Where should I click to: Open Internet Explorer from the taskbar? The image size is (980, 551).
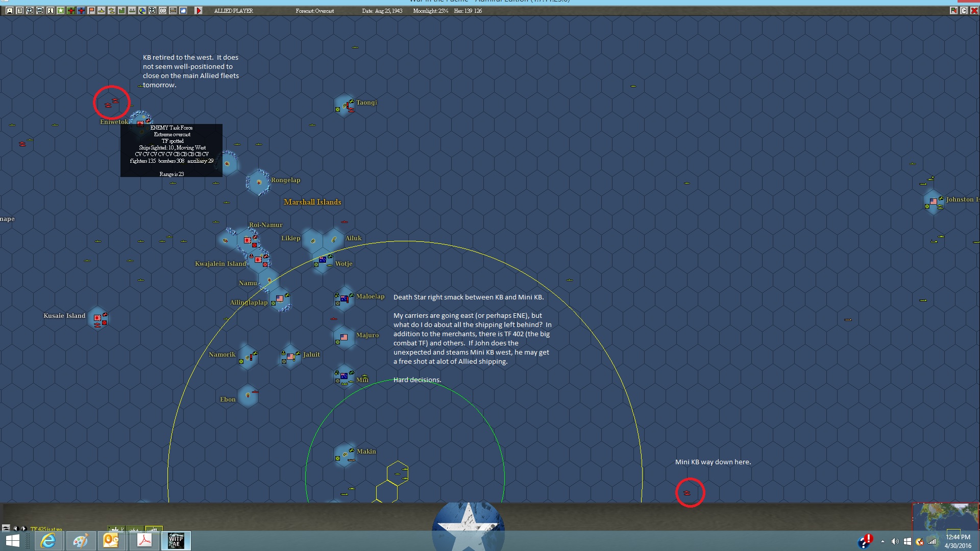point(48,540)
